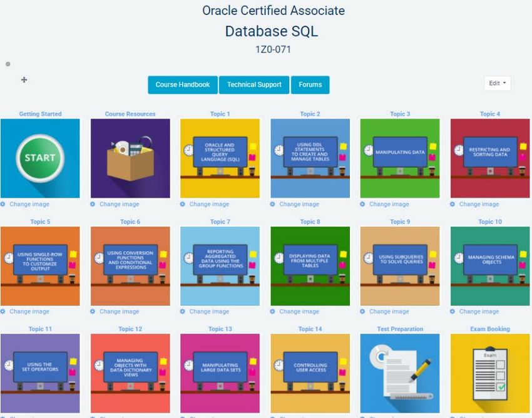Viewport: 532px width, 418px height.
Task: Open the Reporting Aggregated Data tile
Action: pos(220,266)
